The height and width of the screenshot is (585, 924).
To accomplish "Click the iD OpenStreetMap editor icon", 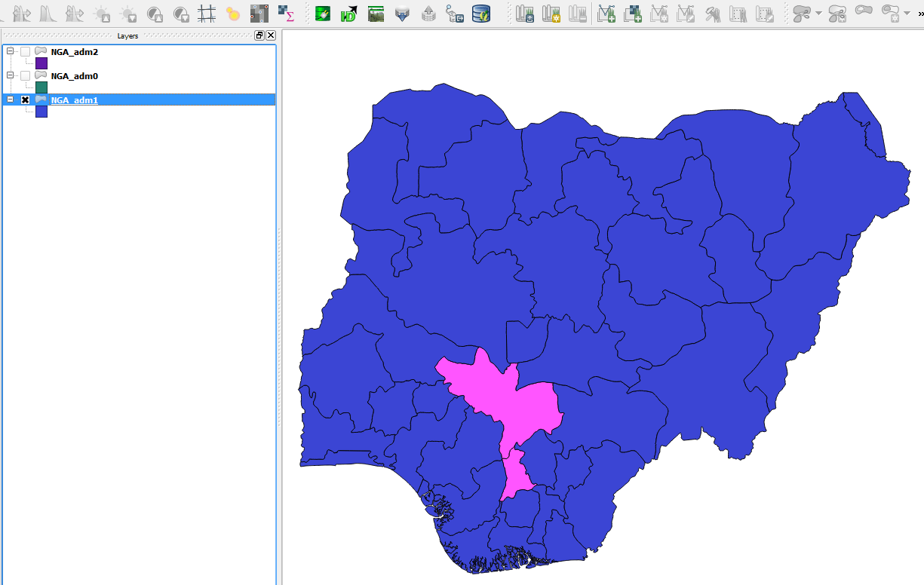I will [348, 14].
